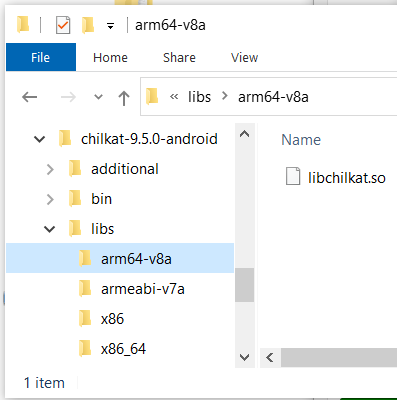Image resolution: width=397 pixels, height=400 pixels.
Task: Click the Back arrow navigation button
Action: coord(29,97)
